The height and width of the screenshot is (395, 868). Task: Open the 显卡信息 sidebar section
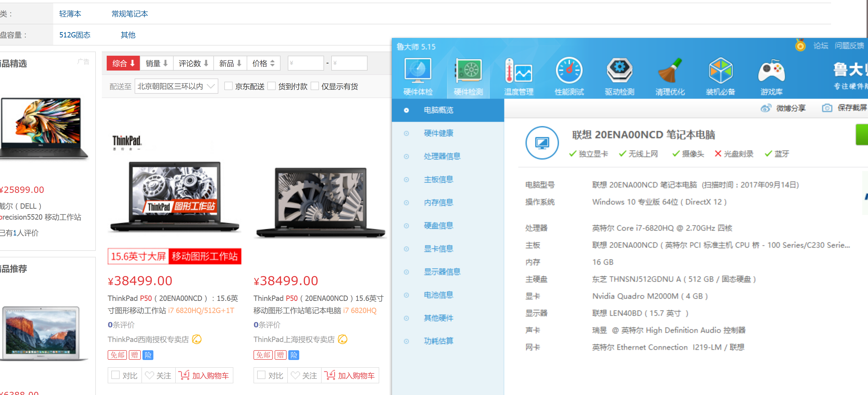pyautogui.click(x=438, y=249)
